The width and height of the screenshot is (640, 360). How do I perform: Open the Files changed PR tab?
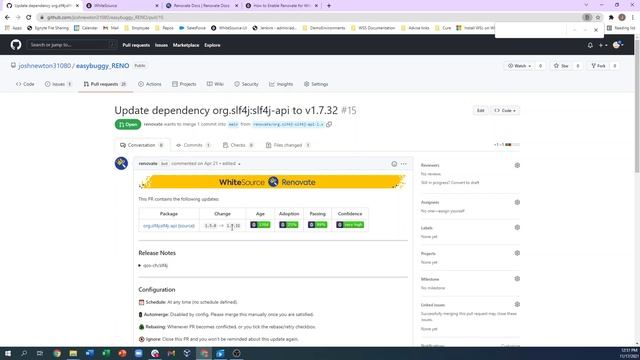[288, 145]
